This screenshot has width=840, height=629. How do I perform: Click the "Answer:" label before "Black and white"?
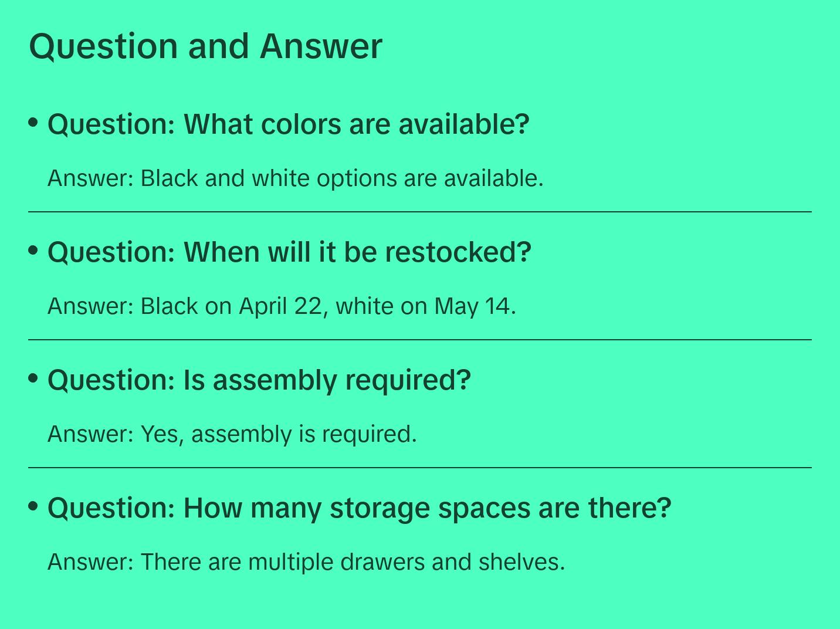(x=91, y=178)
